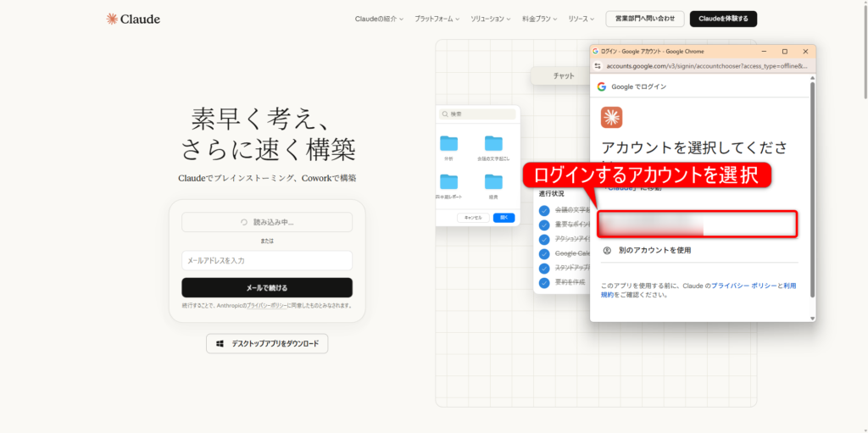
Task: Click the メールで続ける button
Action: coord(267,287)
